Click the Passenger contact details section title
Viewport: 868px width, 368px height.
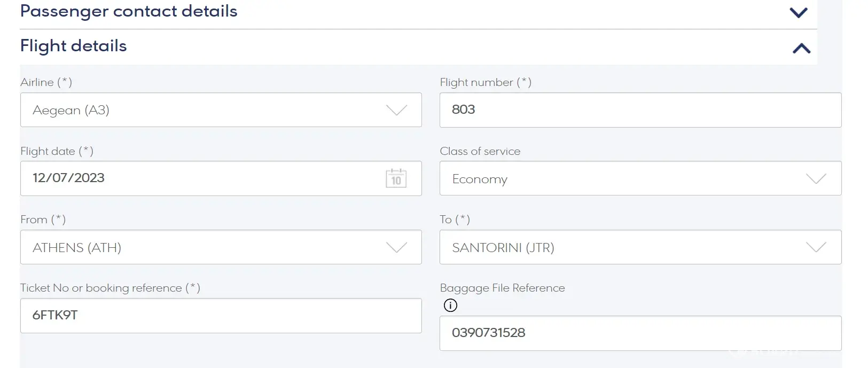129,11
